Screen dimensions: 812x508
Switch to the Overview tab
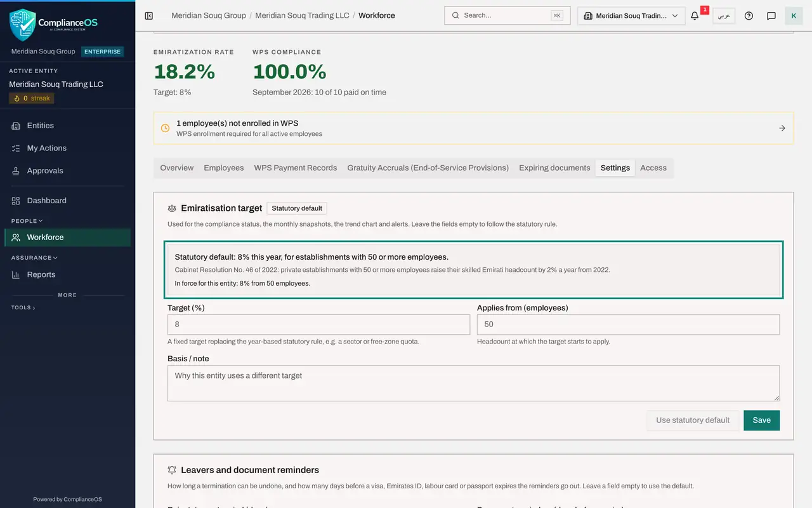point(176,168)
